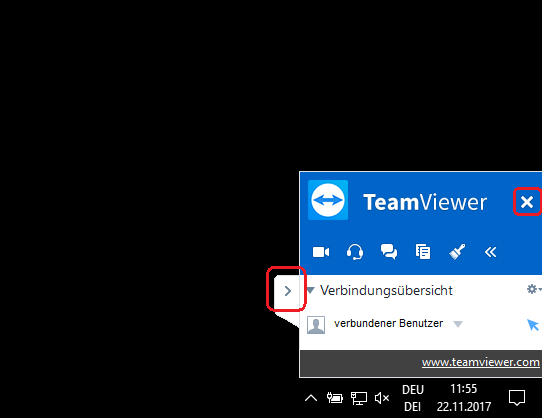This screenshot has height=418, width=542.
Task: Open the file transfer documents icon
Action: tap(423, 252)
